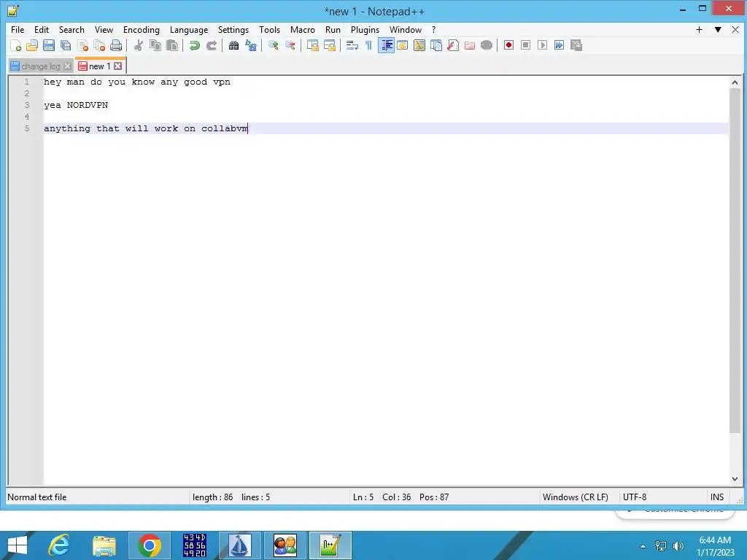The image size is (747, 560).
Task: Toggle synchronized vertical scrolling
Action: tap(312, 45)
